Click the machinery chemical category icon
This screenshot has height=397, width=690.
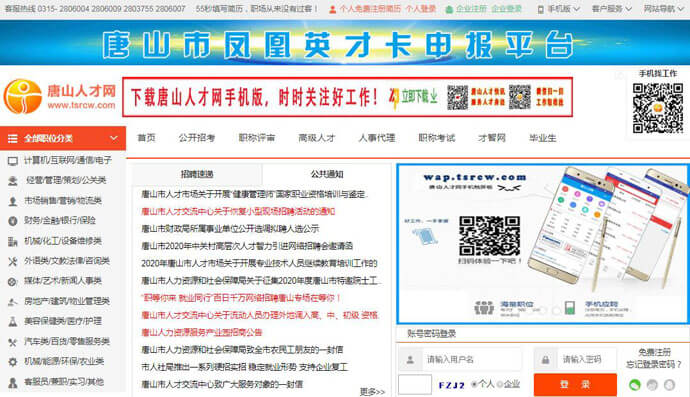[13, 241]
